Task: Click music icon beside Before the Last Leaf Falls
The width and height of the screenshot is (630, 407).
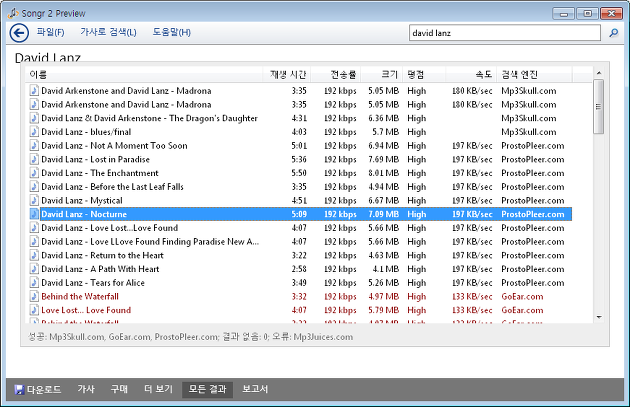Action: pyautogui.click(x=34, y=187)
